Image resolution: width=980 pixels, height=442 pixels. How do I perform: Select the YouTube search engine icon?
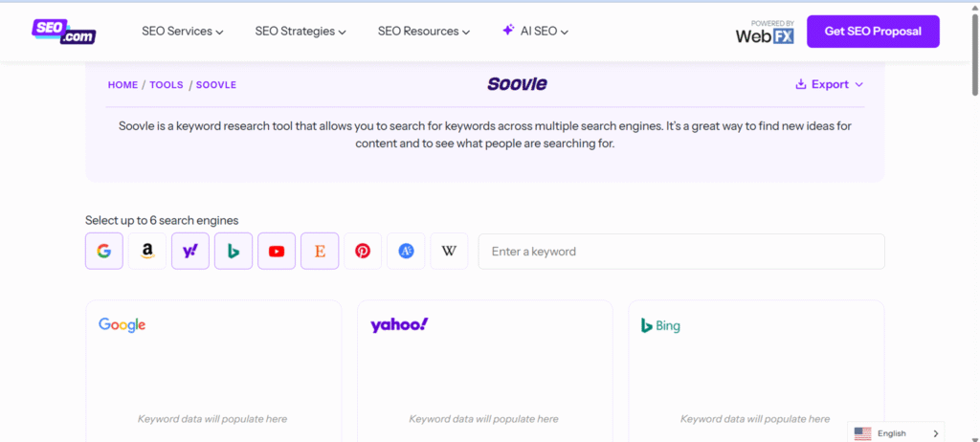pyautogui.click(x=277, y=251)
